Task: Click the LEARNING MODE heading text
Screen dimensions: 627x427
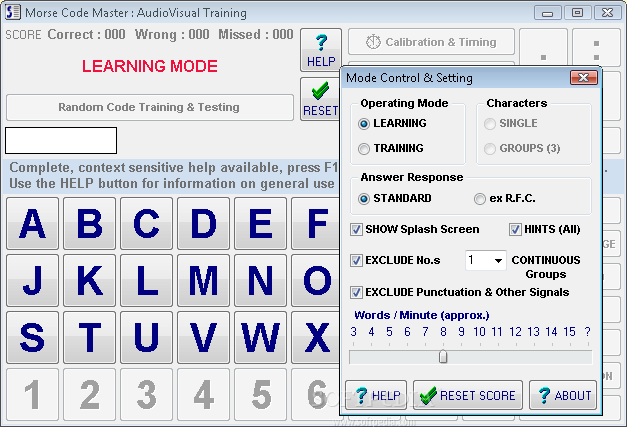Action: point(150,66)
